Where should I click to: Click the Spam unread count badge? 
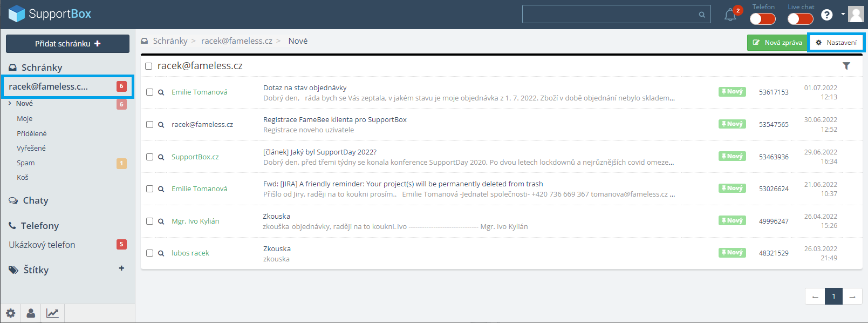coord(122,163)
